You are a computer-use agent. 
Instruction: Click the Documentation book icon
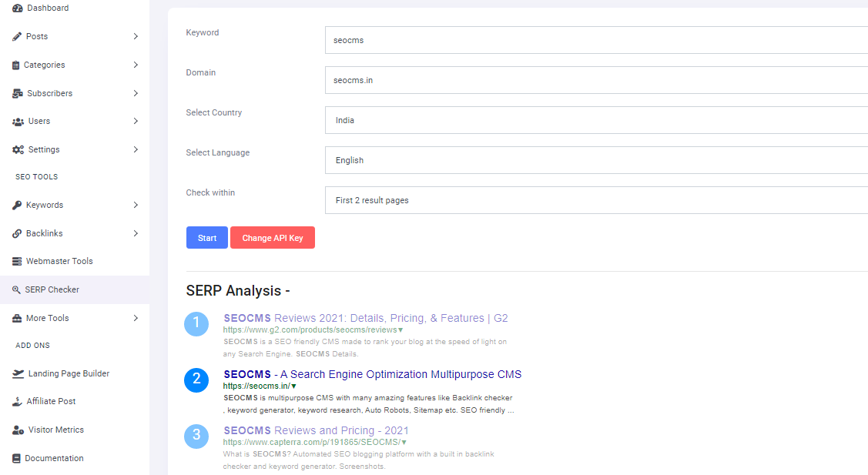pyautogui.click(x=17, y=458)
